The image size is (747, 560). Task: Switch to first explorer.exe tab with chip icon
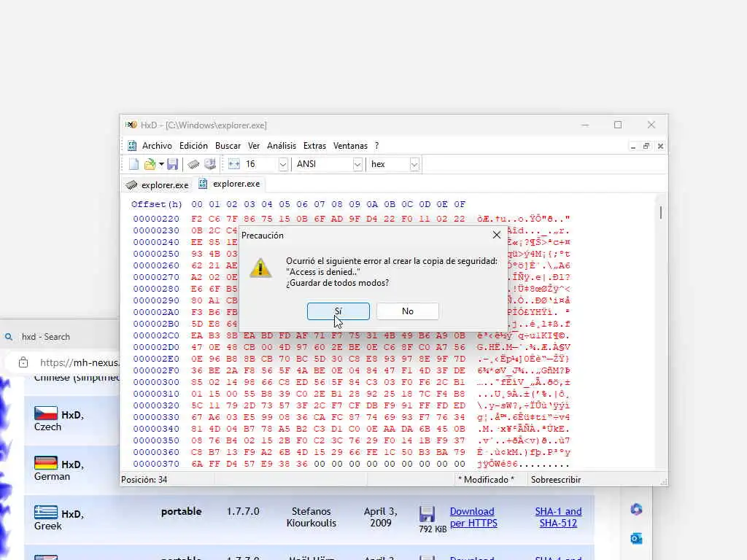158,184
